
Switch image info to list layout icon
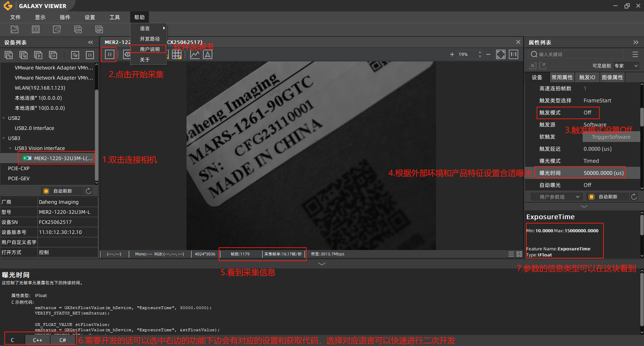pos(511,254)
